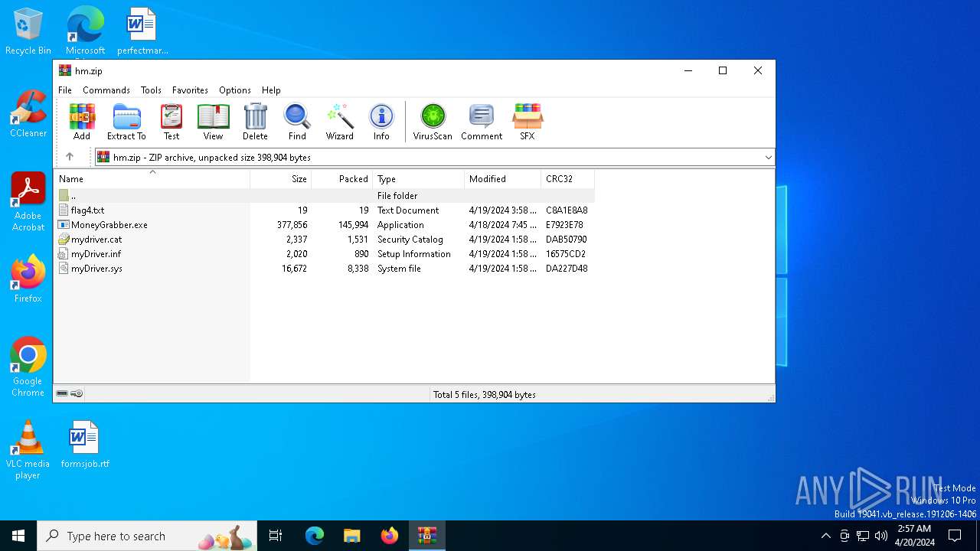Click the Extract To toolbar icon

click(x=126, y=122)
